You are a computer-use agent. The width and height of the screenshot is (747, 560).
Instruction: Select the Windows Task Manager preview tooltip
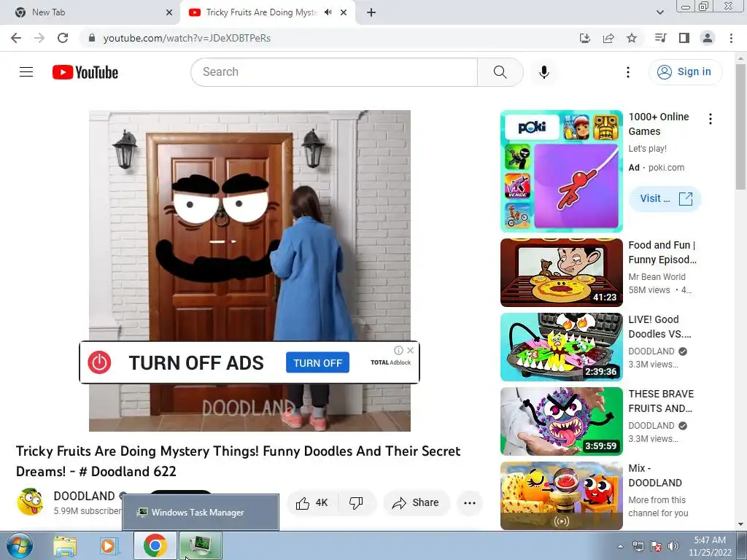pyautogui.click(x=201, y=513)
